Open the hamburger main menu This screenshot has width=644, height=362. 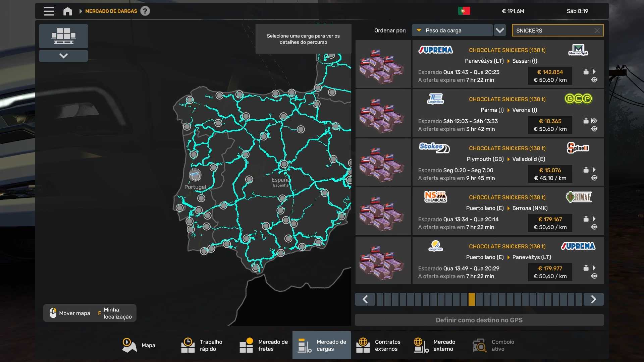[49, 11]
